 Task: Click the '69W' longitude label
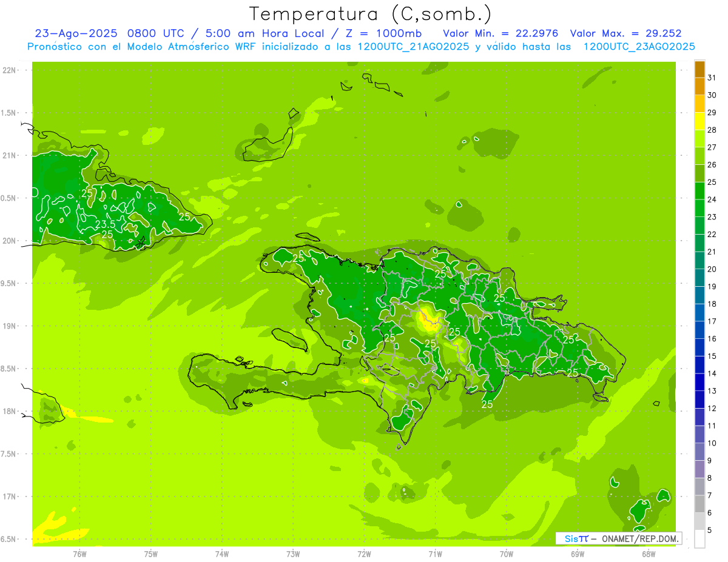tap(578, 554)
